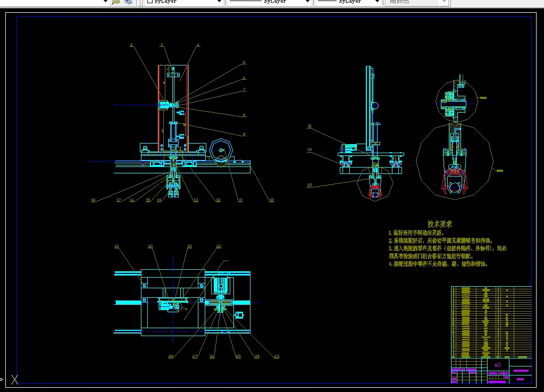Click the A0 label in the title block
The height and width of the screenshot is (392, 544).
pyautogui.click(x=497, y=365)
